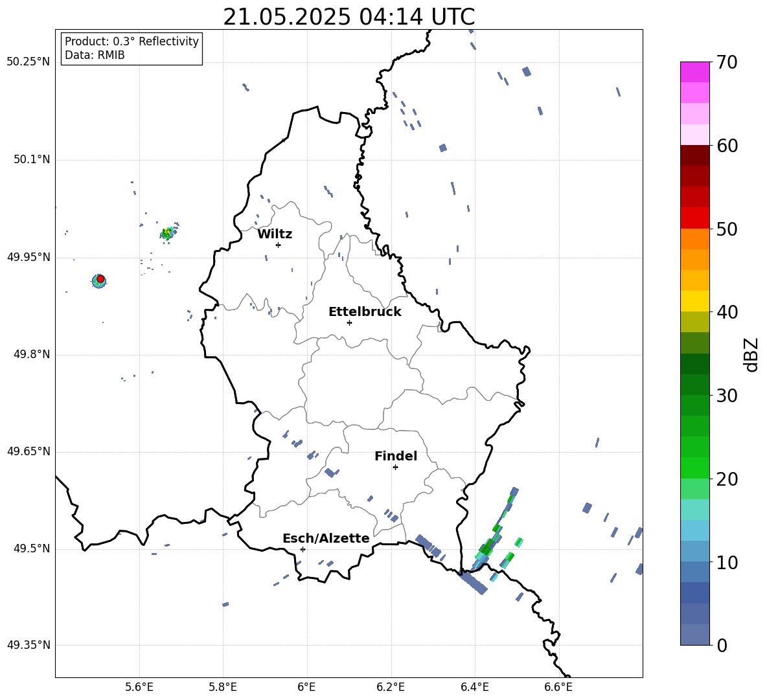The image size is (767, 700).
Task: Click the Wiltz station cross marker
Action: coord(278,245)
